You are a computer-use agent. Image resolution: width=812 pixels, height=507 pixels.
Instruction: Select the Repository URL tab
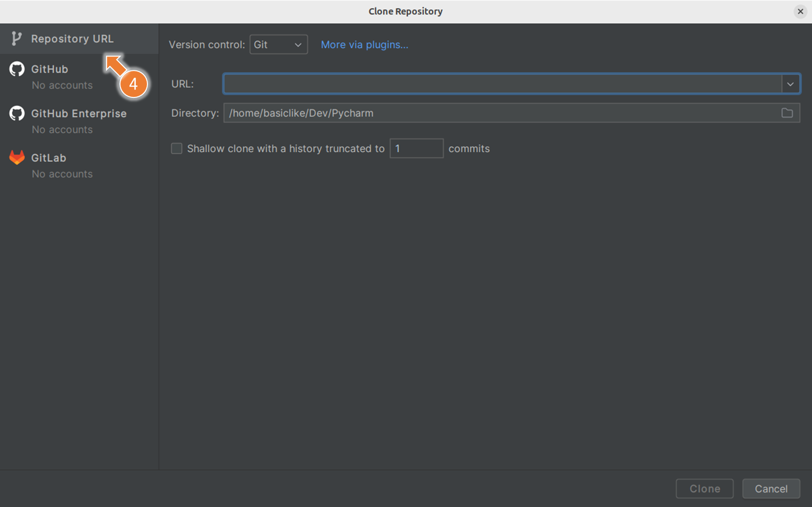79,38
